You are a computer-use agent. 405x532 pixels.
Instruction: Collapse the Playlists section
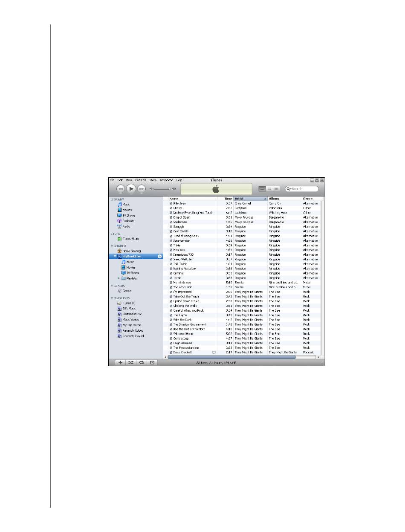[x=112, y=298]
